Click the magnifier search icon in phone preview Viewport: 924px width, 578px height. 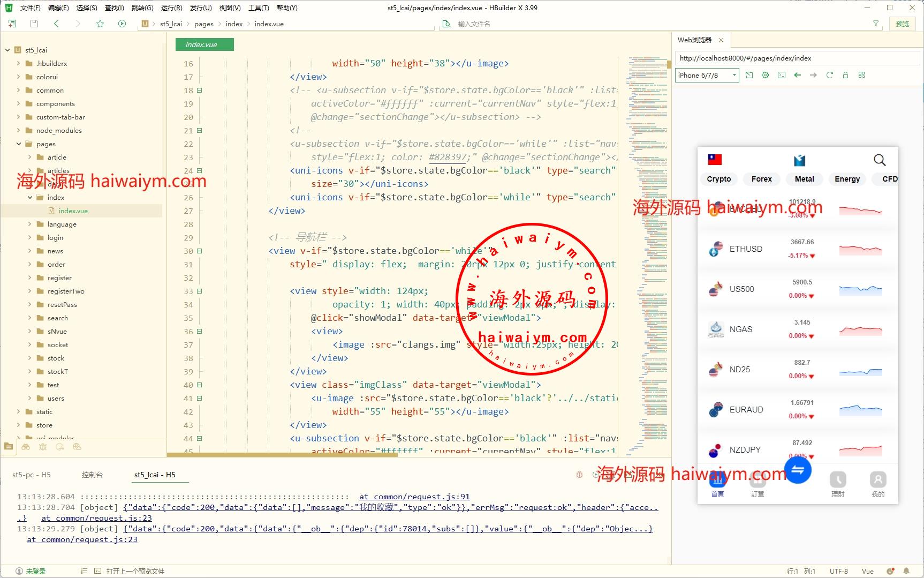(x=879, y=160)
